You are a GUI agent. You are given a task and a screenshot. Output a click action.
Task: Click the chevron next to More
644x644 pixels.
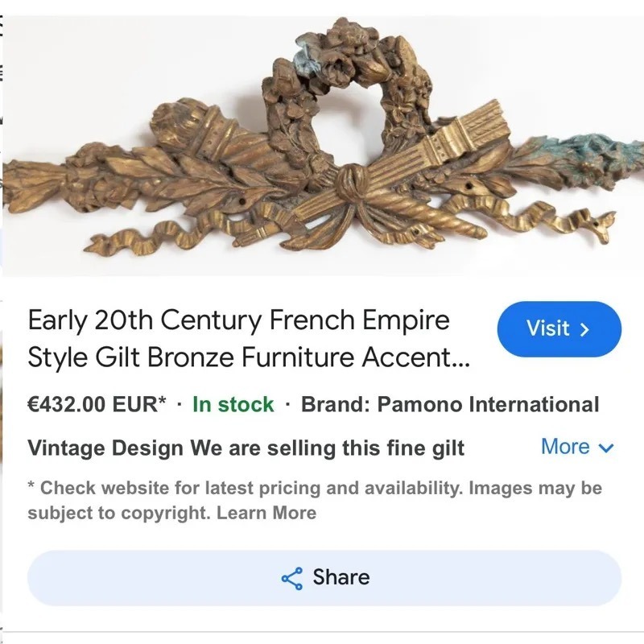pyautogui.click(x=607, y=448)
